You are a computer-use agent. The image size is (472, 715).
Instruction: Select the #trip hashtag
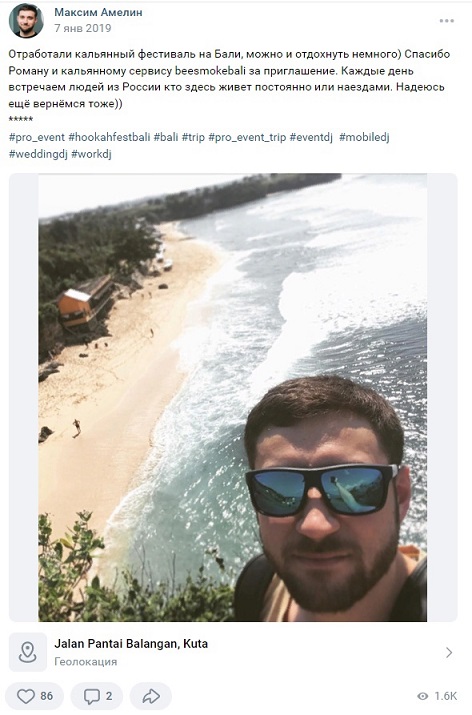pos(193,137)
